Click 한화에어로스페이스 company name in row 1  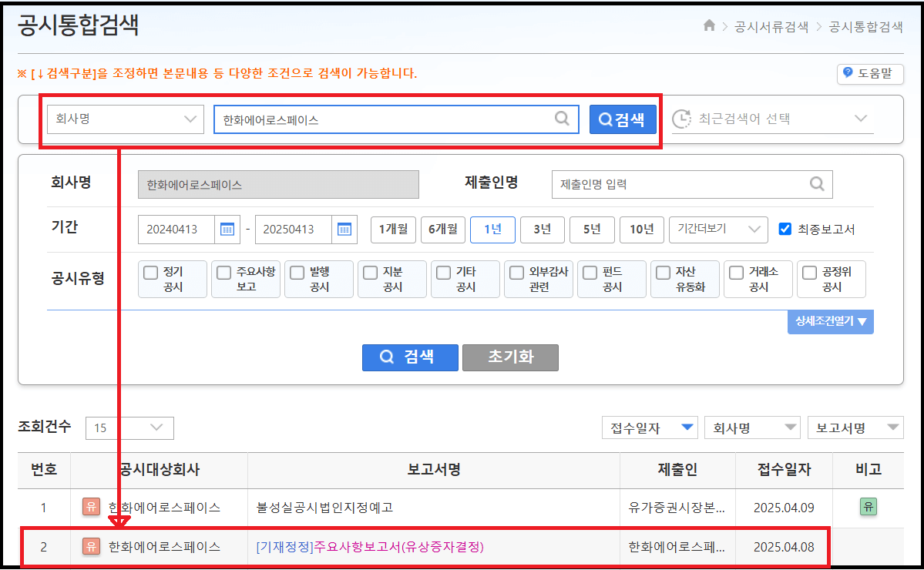[164, 508]
